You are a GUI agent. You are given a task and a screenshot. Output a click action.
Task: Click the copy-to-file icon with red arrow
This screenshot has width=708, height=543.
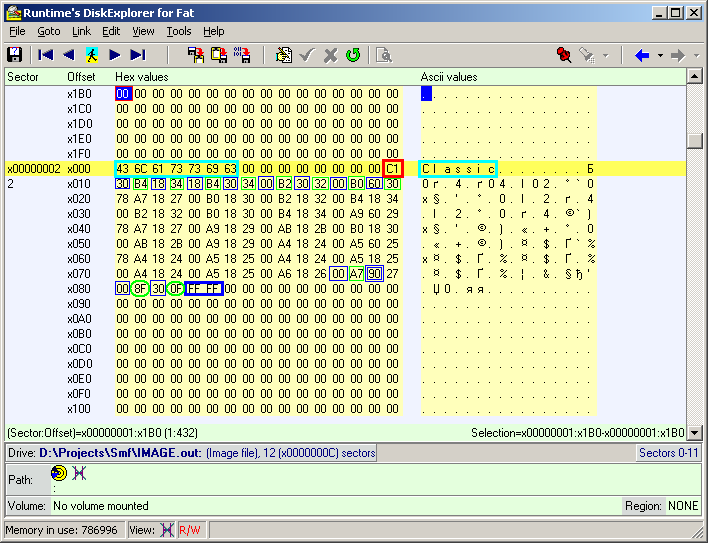196,55
